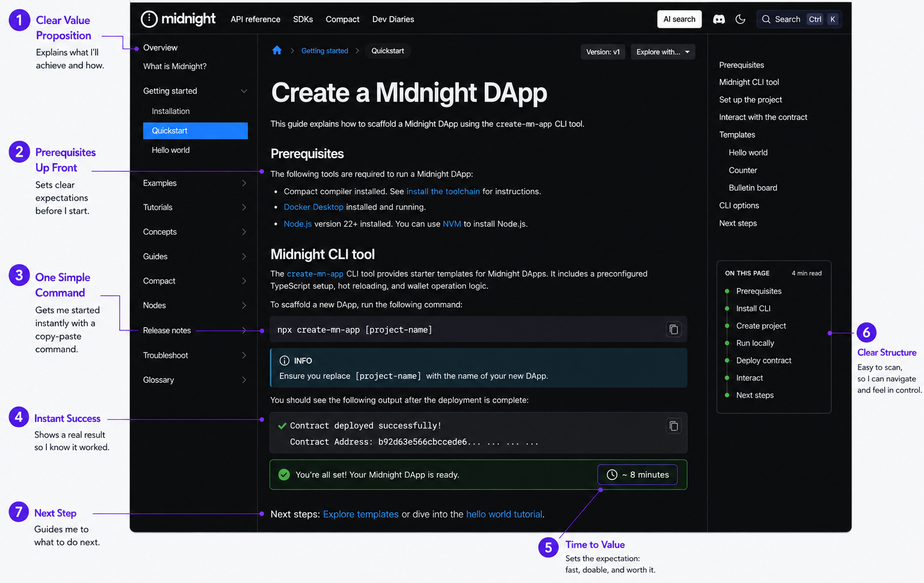Select What is Midnight? in sidebar
Viewport: 924px width, 583px height.
click(174, 66)
